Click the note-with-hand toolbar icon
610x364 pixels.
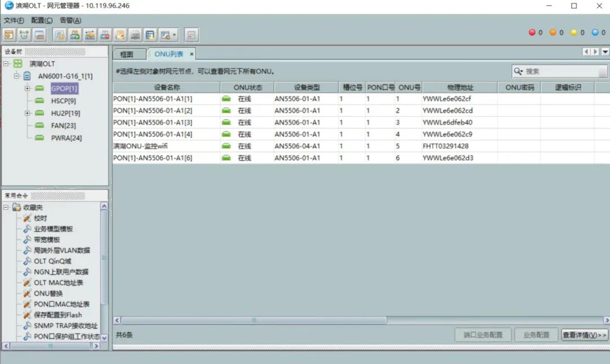pyautogui.click(x=120, y=35)
